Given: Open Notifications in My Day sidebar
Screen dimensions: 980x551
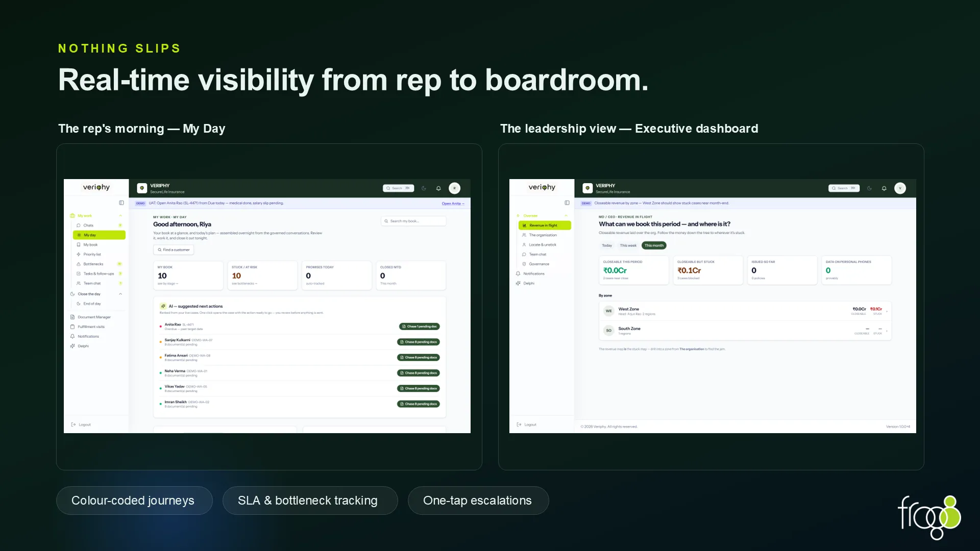Looking at the screenshot, I should point(96,336).
